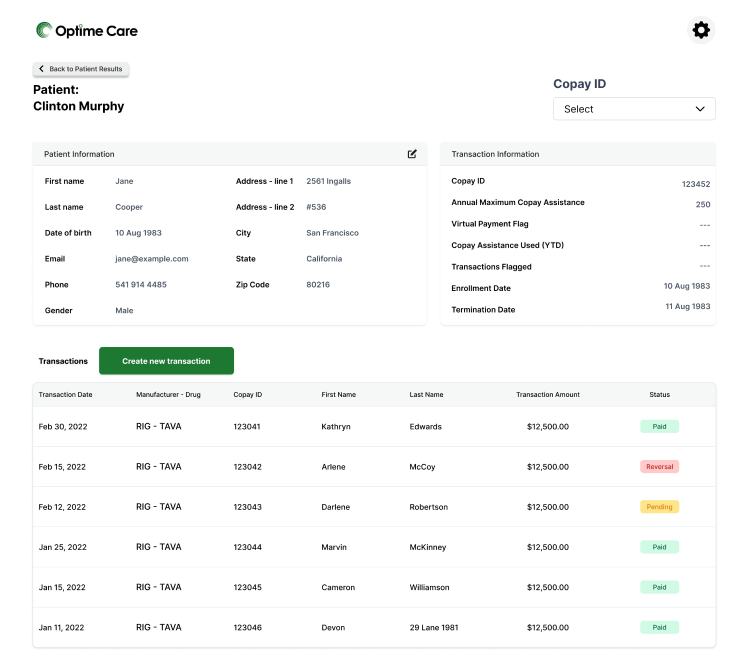Click the back arrow chevron icon

pos(41,69)
